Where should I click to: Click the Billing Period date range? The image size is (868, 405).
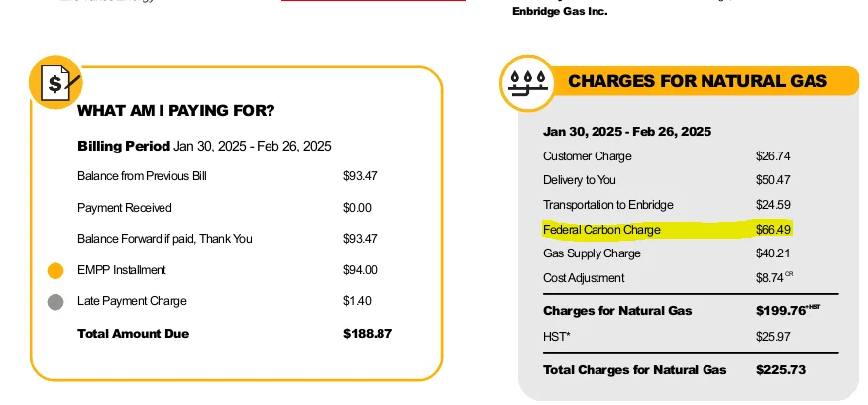[252, 146]
